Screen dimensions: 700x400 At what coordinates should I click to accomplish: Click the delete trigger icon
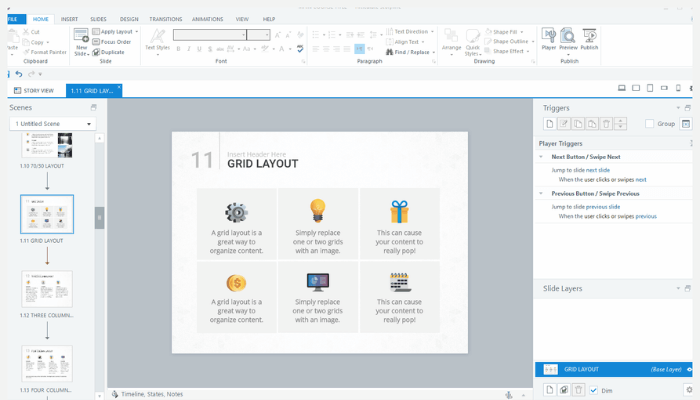pos(606,124)
